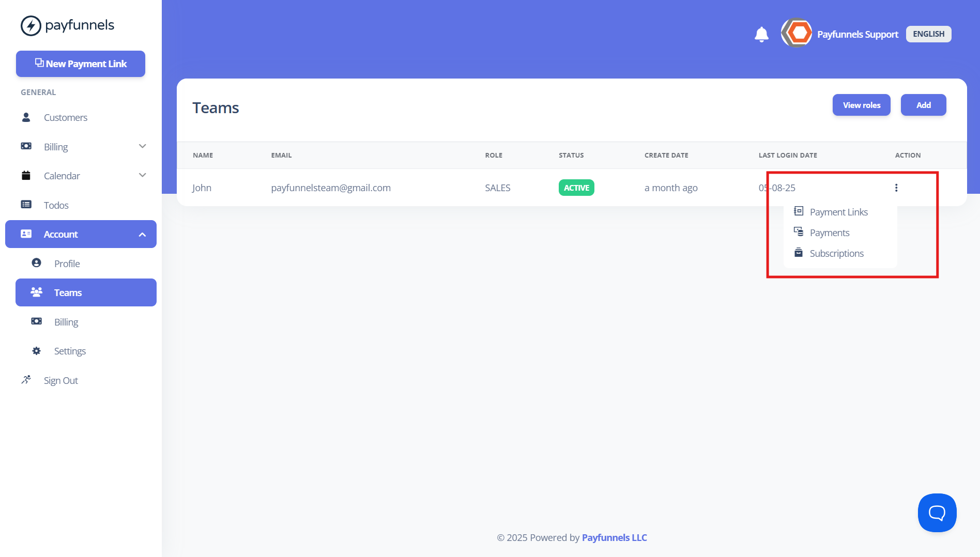
Task: Open the Payfunnels Support account name
Action: pos(857,34)
